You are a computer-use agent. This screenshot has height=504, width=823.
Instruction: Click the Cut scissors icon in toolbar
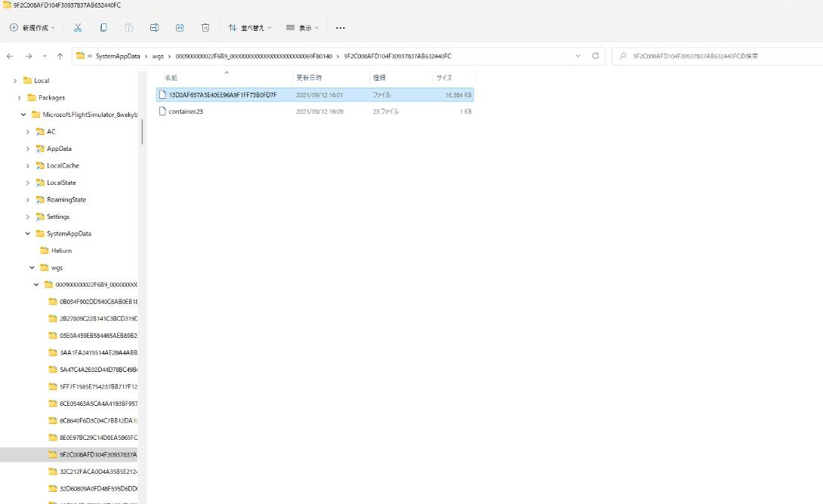(x=78, y=28)
